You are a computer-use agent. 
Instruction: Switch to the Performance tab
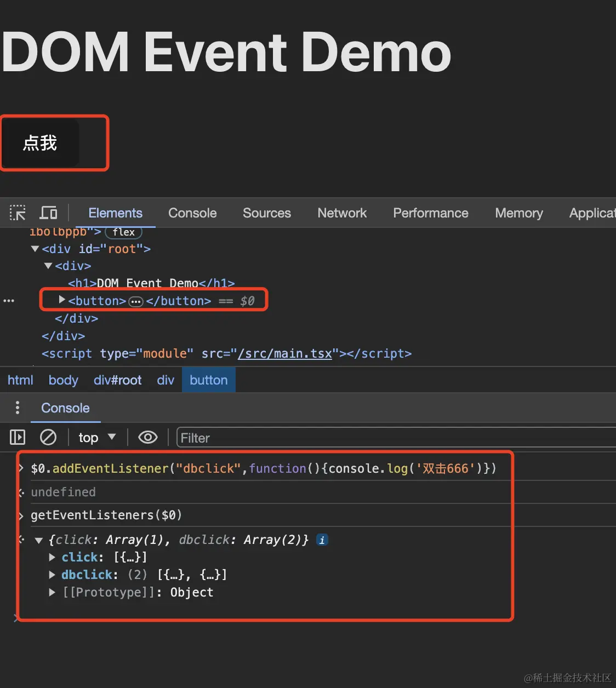point(431,213)
